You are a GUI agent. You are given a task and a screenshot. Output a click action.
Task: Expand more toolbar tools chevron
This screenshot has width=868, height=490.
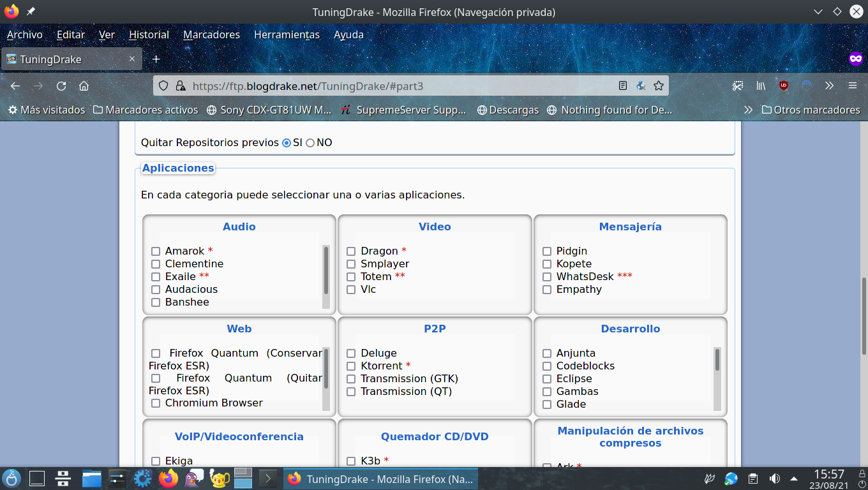pyautogui.click(x=830, y=85)
